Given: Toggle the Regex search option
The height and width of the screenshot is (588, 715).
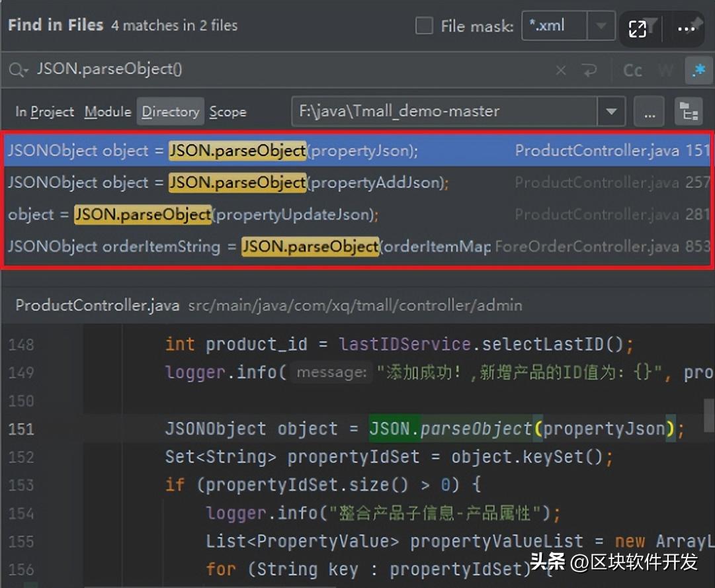Looking at the screenshot, I should click(698, 70).
